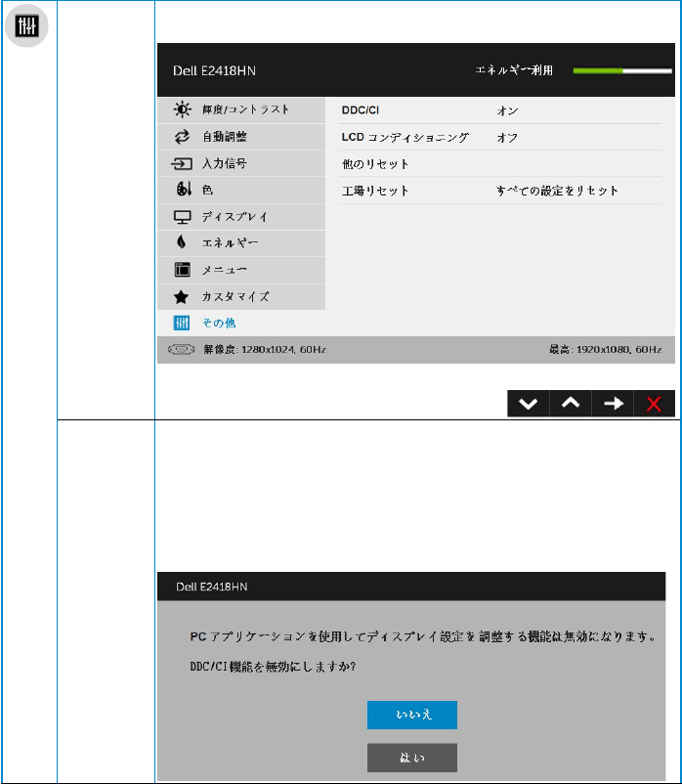Click the red X exit button

pyautogui.click(x=654, y=404)
